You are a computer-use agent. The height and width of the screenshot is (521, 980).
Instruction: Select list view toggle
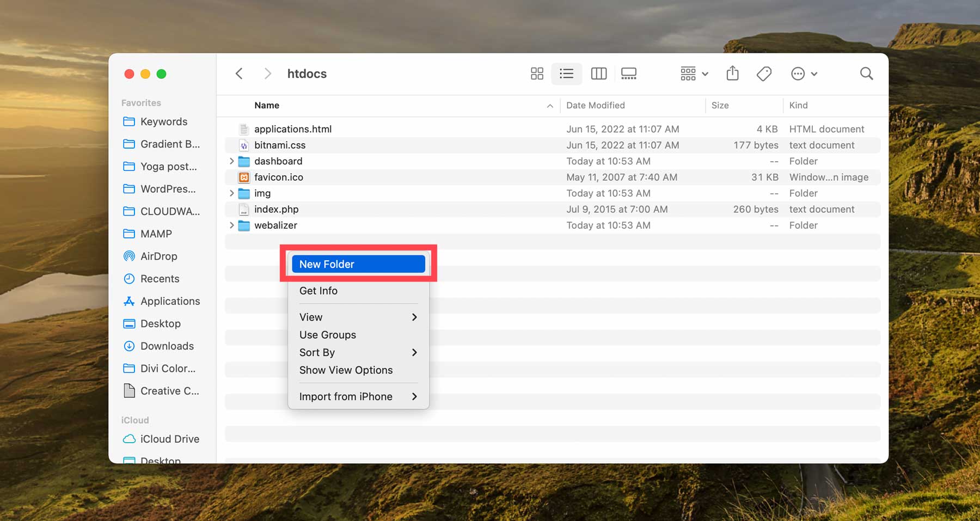[x=566, y=73]
